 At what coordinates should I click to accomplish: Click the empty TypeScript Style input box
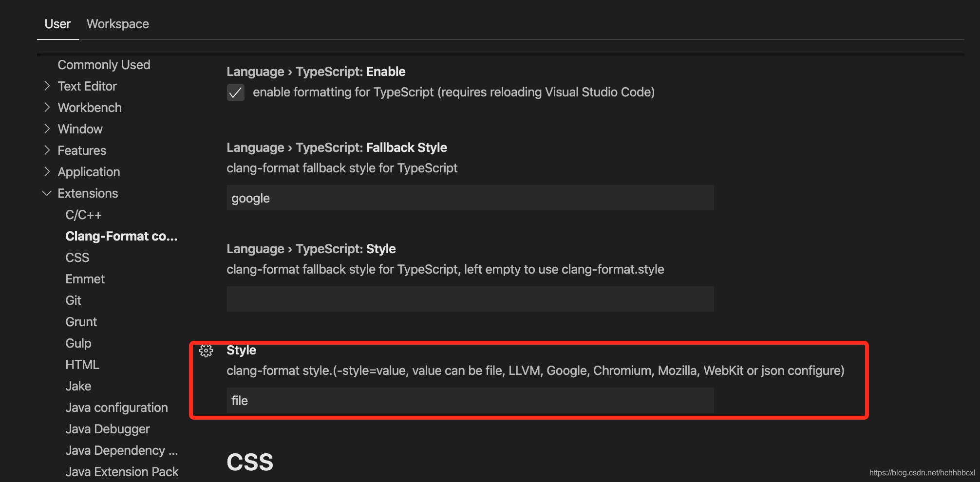[x=470, y=298]
